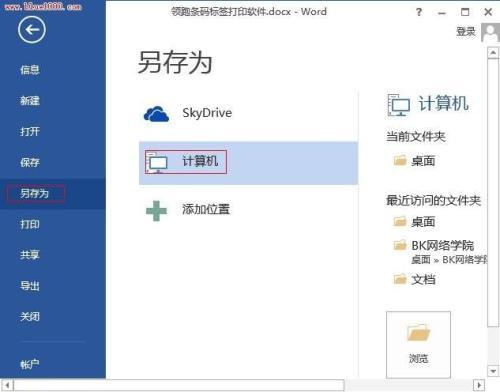Choose the 计算机 computer location icon
Screen dimensions: 500x392
coord(157,163)
